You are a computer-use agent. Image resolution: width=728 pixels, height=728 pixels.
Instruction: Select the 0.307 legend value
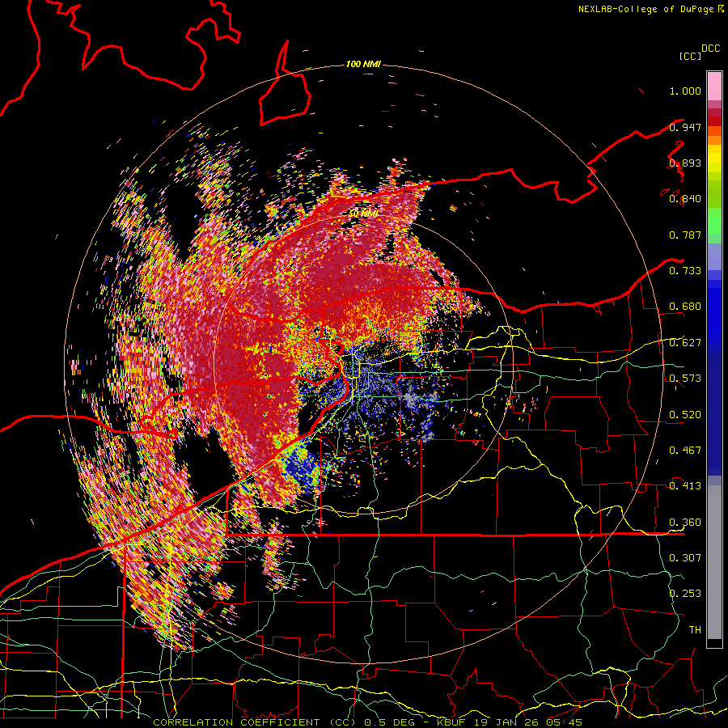pyautogui.click(x=685, y=558)
